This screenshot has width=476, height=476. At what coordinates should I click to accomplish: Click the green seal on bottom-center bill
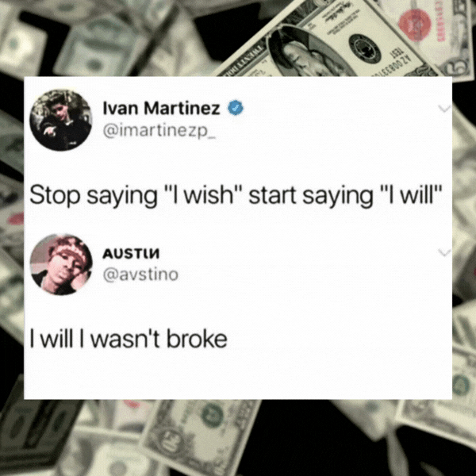pyautogui.click(x=213, y=416)
